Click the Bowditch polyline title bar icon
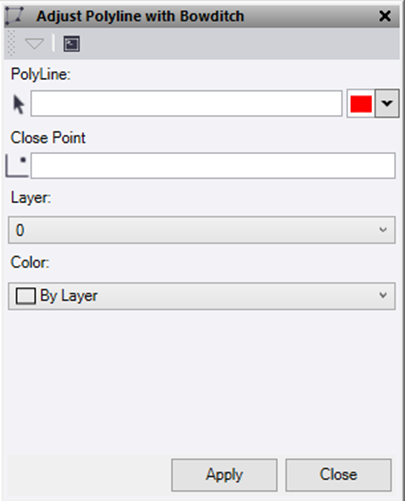405x501 pixels. (x=14, y=16)
